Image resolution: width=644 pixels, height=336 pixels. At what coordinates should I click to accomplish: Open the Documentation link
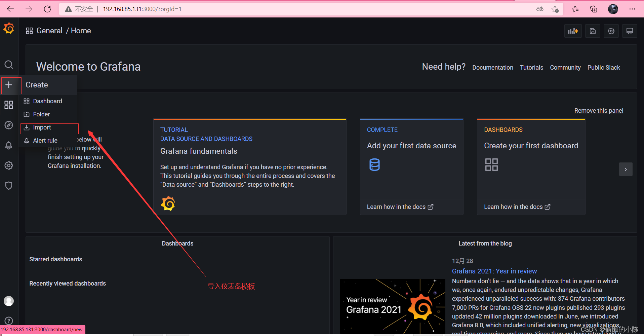493,68
